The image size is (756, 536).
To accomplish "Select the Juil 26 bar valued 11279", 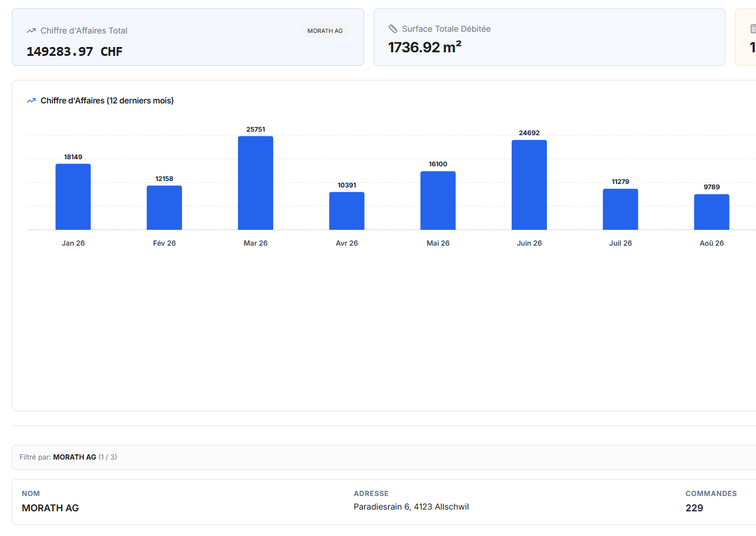I will 620,209.
